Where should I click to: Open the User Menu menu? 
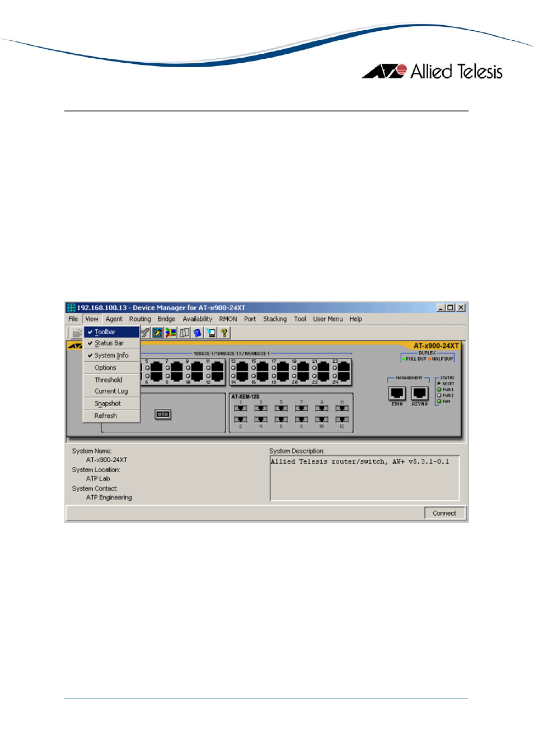click(328, 319)
